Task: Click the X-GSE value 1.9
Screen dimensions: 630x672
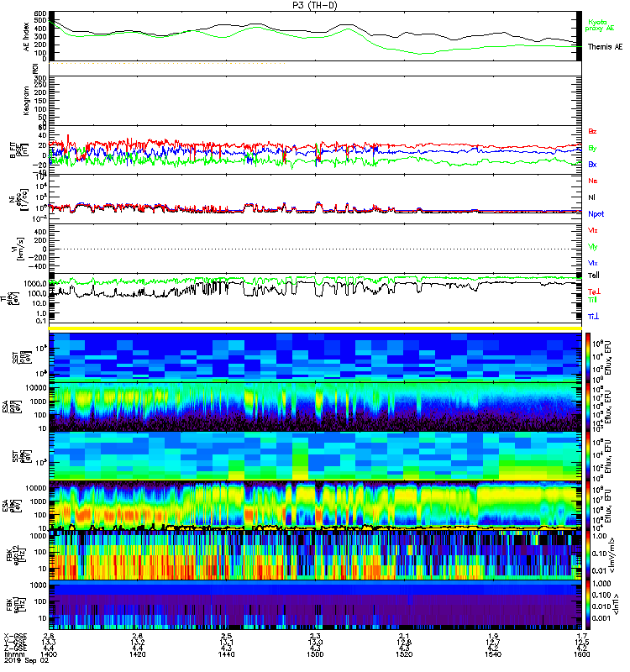Action: pyautogui.click(x=493, y=637)
